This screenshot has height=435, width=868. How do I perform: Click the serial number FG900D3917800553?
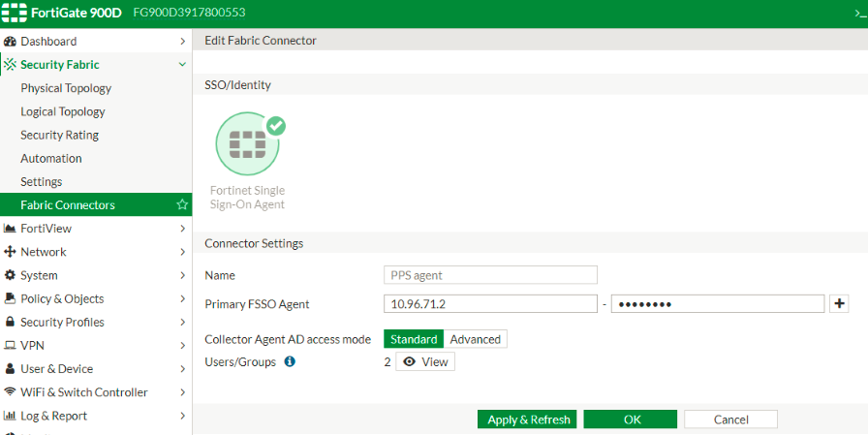click(x=189, y=13)
